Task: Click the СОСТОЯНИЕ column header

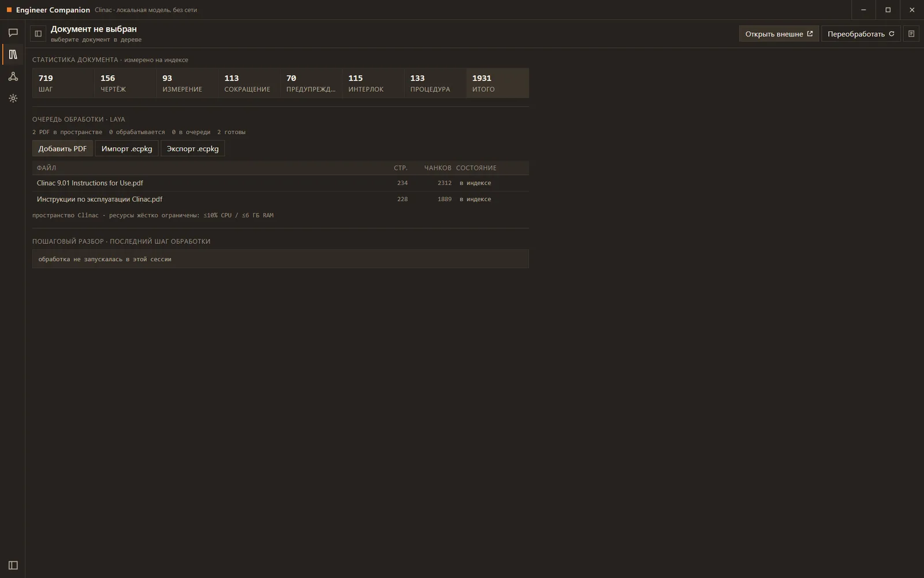Action: [476, 168]
